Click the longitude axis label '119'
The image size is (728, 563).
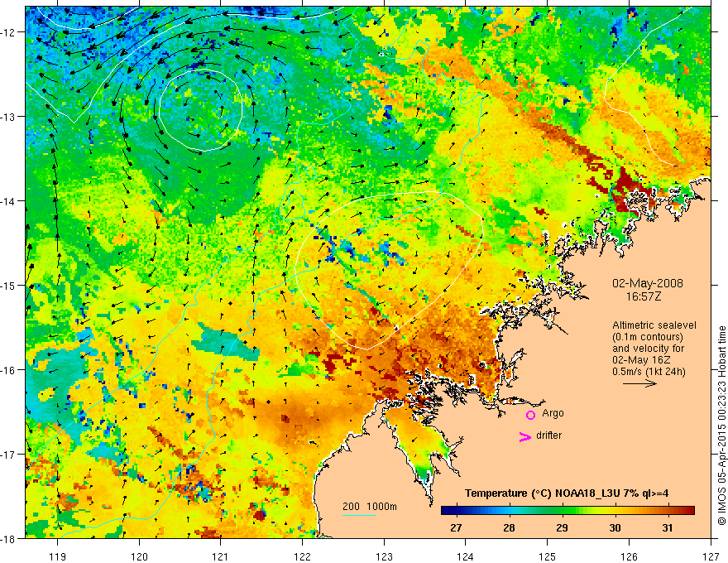tap(58, 556)
